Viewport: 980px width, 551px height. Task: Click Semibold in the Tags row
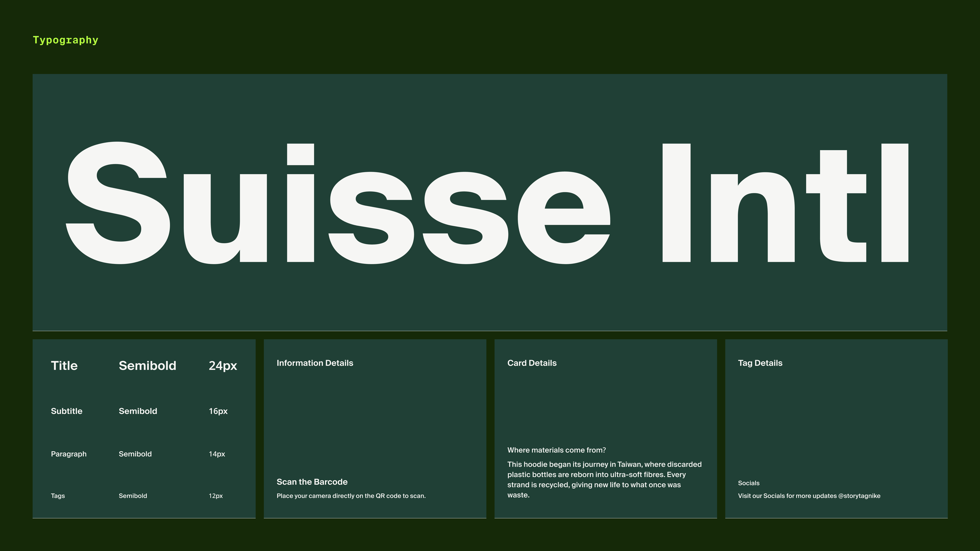click(x=133, y=496)
